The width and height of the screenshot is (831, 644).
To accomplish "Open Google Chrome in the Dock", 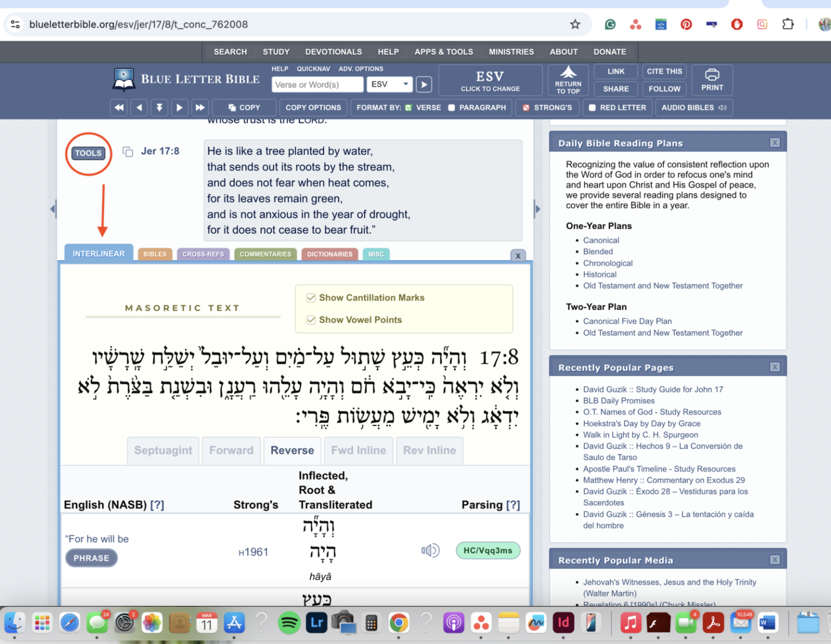I will point(399,623).
